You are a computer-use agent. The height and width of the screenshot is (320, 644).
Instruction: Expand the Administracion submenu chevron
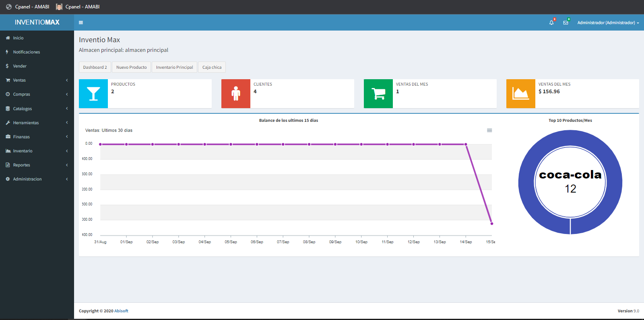[67, 179]
